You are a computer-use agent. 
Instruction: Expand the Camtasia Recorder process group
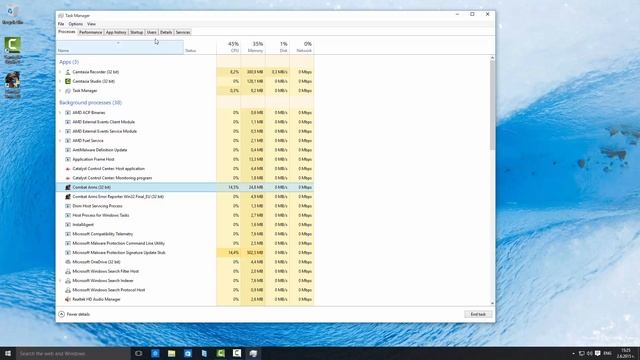click(x=60, y=72)
